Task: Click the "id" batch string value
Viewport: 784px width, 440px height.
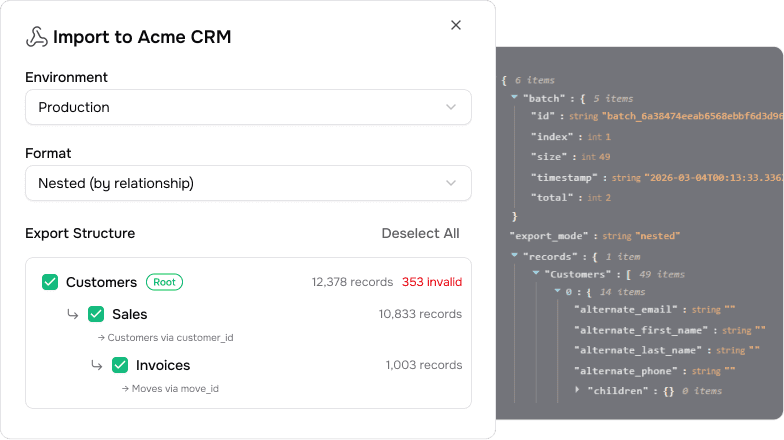Action: (x=692, y=116)
